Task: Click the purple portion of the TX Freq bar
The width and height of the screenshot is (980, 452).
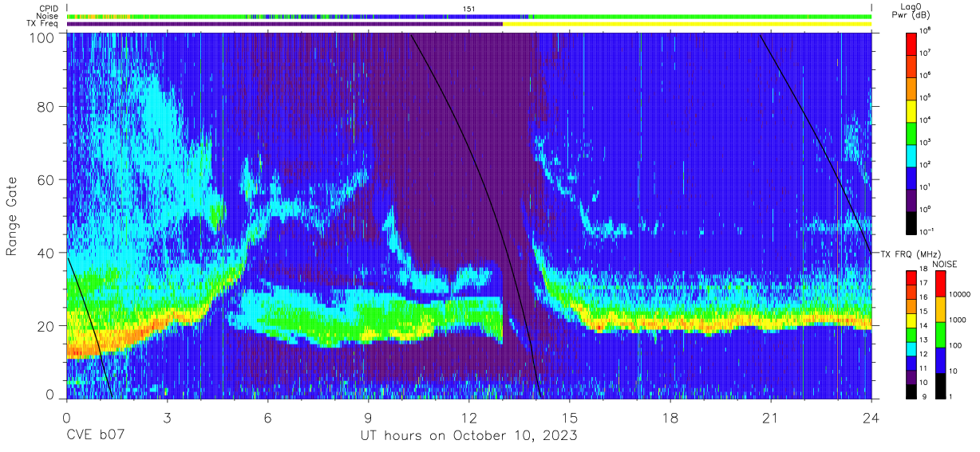Action: click(285, 24)
